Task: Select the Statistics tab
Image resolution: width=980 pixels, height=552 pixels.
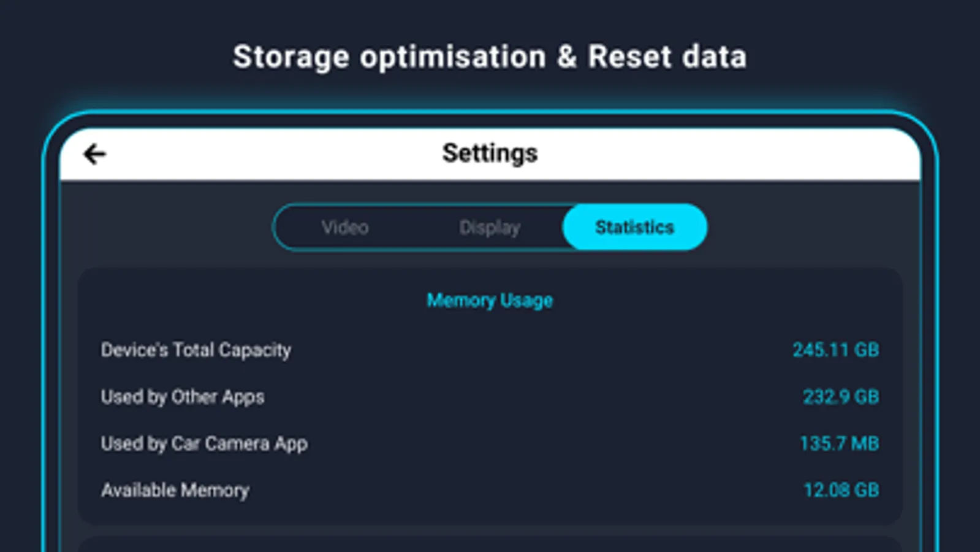Action: point(634,228)
